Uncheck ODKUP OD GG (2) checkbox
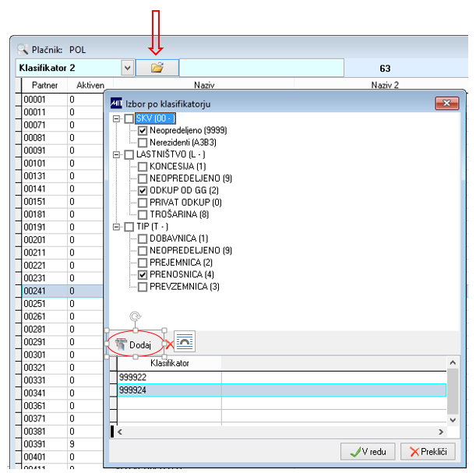The image size is (476, 473). point(143,190)
